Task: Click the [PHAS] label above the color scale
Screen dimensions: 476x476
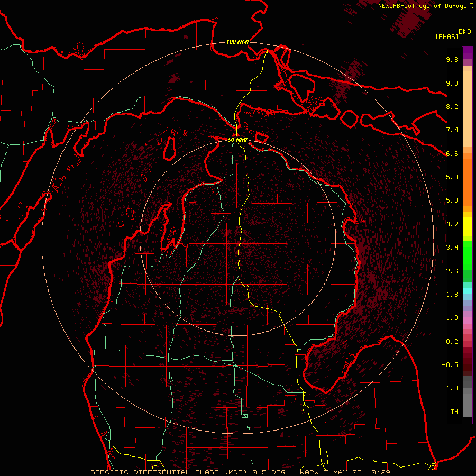Action: [x=447, y=36]
